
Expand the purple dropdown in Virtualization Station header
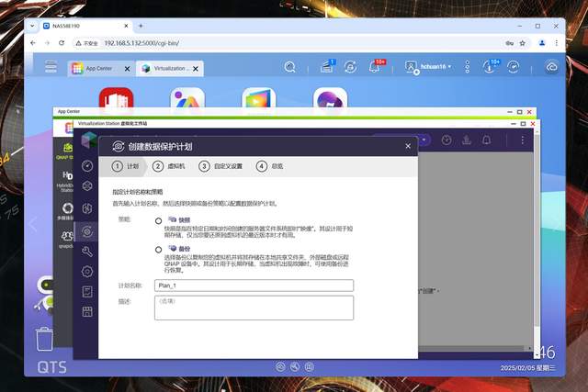pos(424,140)
